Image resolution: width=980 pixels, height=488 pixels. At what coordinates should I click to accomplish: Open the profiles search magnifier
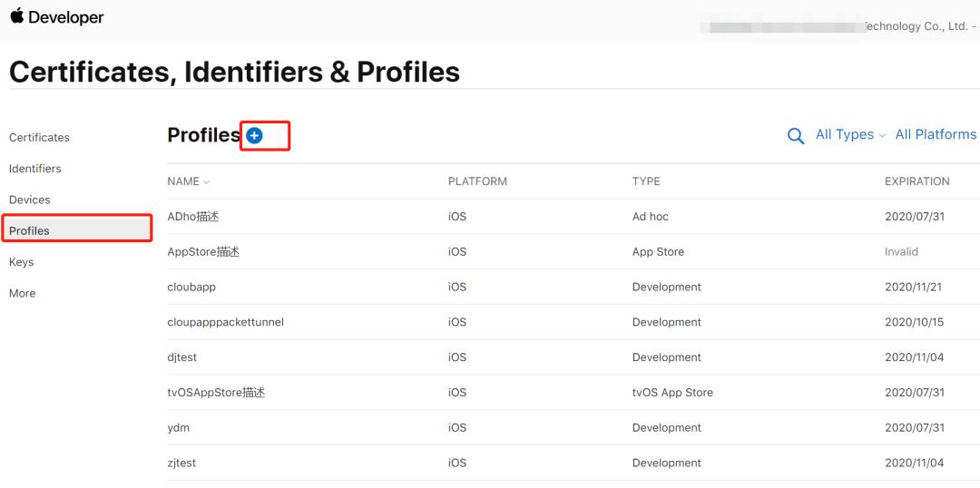click(x=796, y=136)
